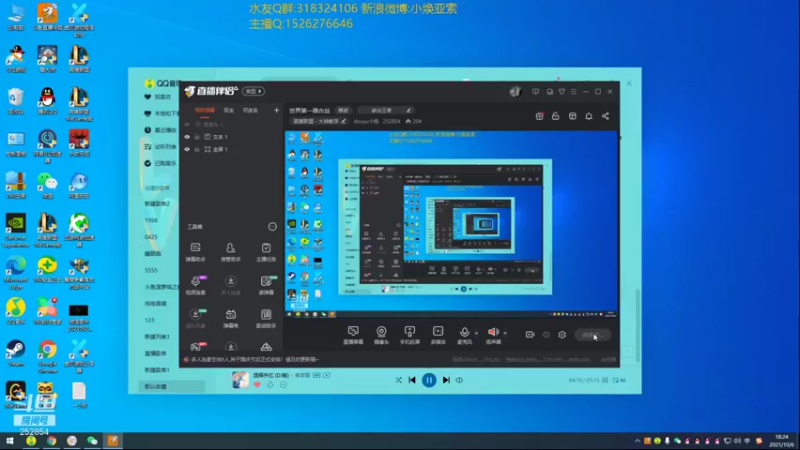Open Chrome from the taskbar
Screen dimensions: 800x450
52,441
